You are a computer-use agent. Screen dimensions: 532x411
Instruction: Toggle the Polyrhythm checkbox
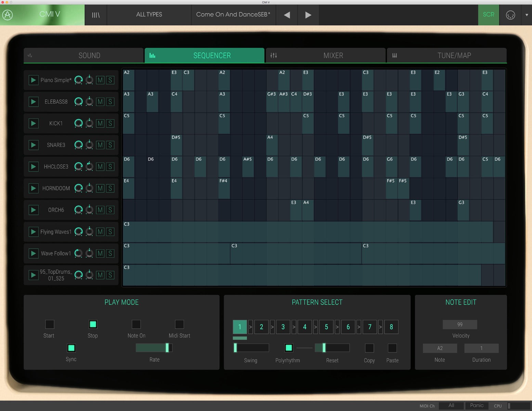[289, 348]
